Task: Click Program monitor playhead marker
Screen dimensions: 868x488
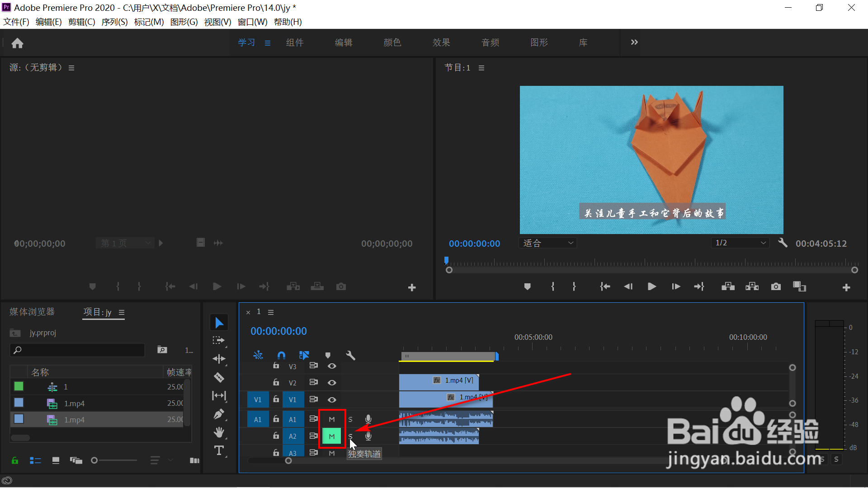Action: pyautogui.click(x=446, y=260)
